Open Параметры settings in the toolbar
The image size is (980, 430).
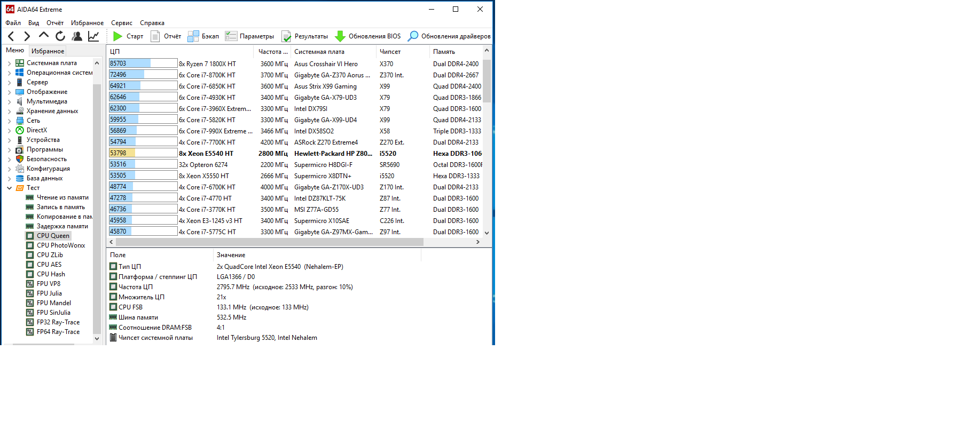[249, 36]
